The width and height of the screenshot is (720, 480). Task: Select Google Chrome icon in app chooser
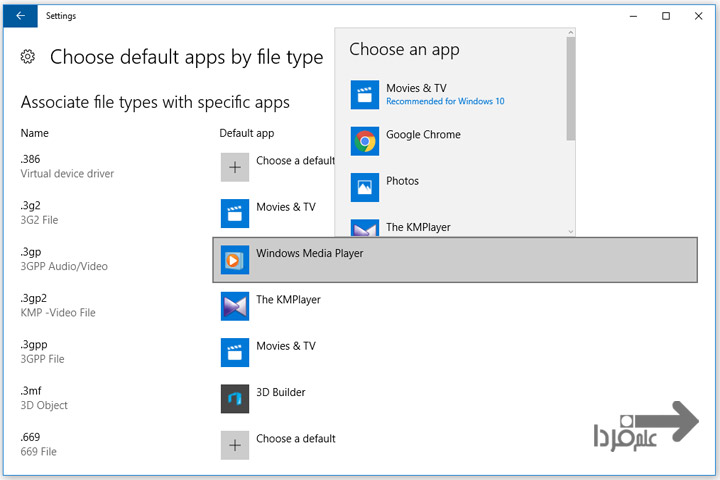365,141
